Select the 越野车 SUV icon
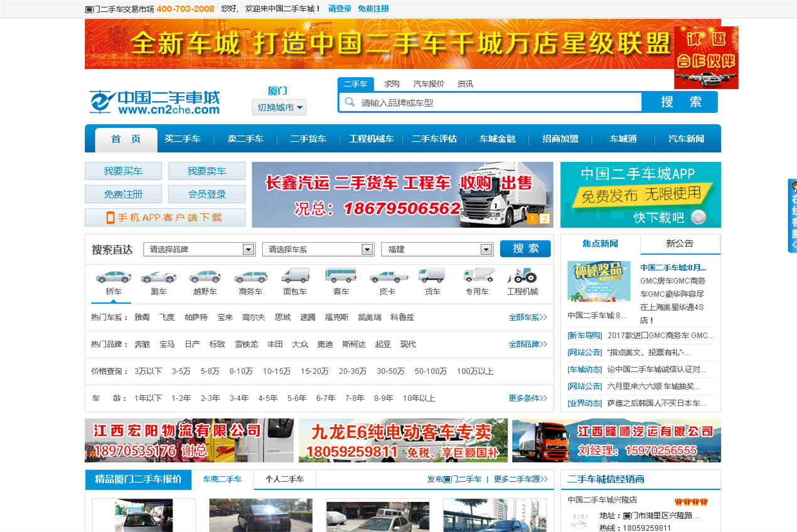Screen dimensions: 797x532 pos(205,276)
